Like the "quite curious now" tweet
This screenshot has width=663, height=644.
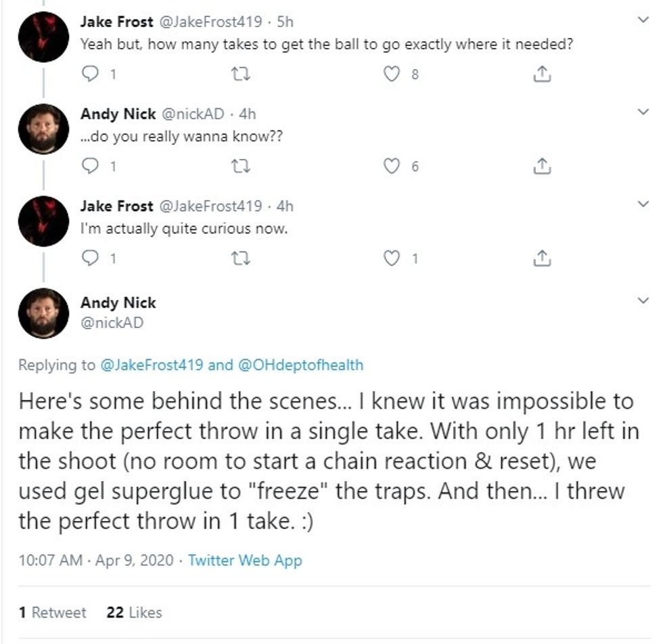[392, 258]
